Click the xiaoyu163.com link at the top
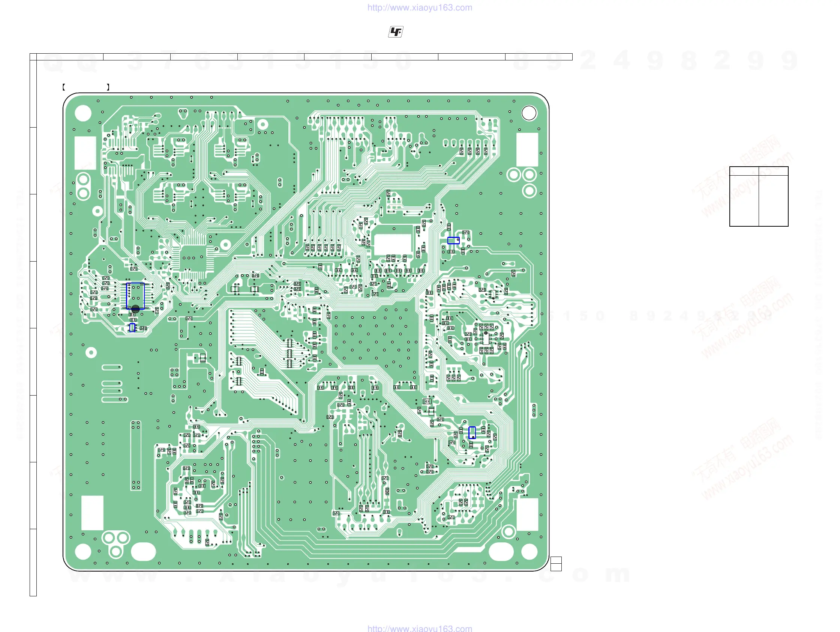Viewport: 840px width, 632px height. tap(419, 8)
